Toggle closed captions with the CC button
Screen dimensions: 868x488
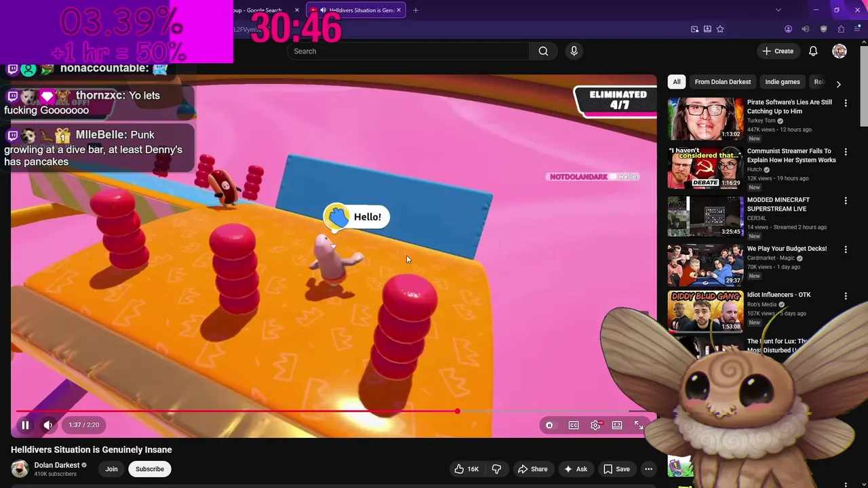tap(574, 425)
